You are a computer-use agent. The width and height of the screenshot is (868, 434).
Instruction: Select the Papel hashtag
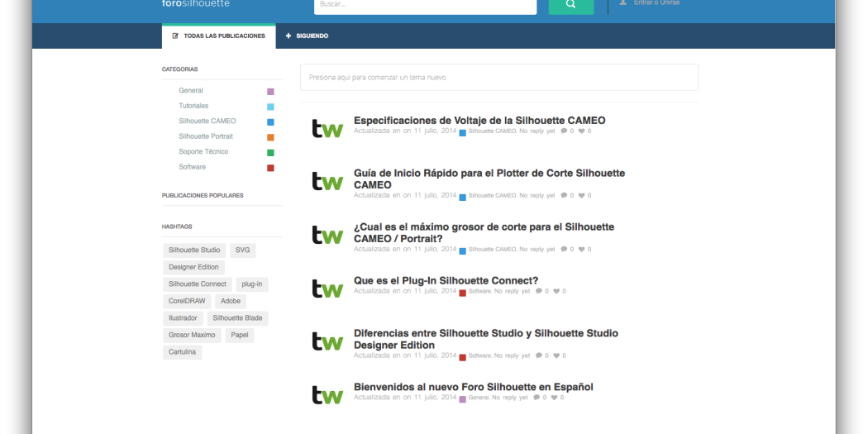pos(240,336)
